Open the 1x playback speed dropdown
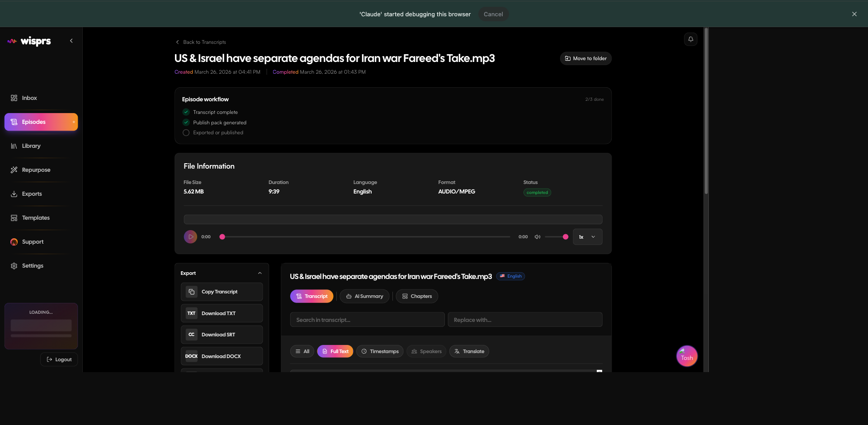868x425 pixels. tap(587, 237)
